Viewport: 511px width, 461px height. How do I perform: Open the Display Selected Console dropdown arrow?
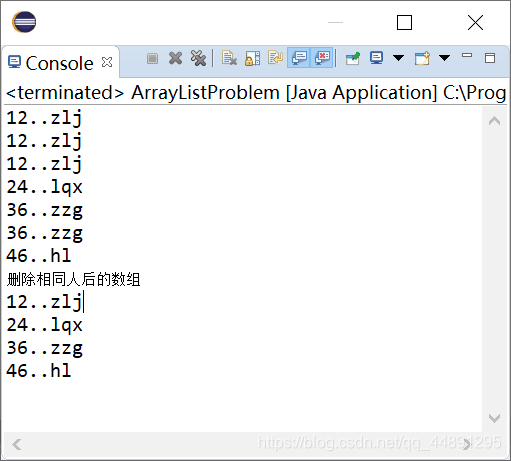(398, 58)
